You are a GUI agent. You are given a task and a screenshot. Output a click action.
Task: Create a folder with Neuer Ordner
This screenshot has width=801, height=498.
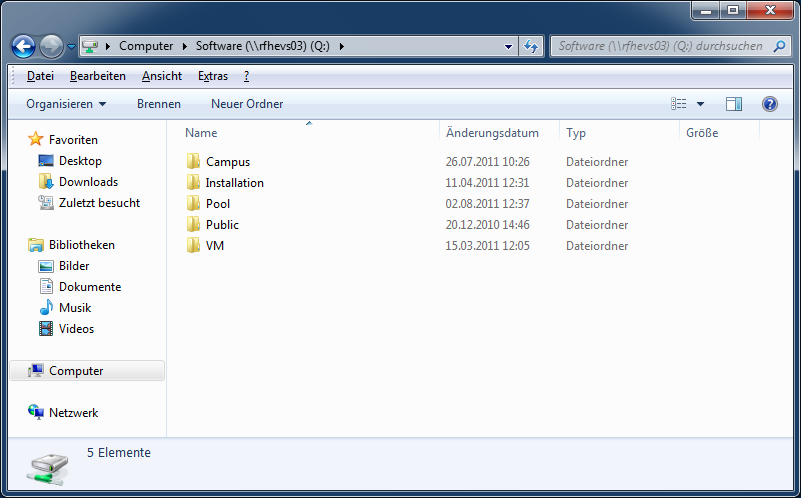click(x=247, y=104)
